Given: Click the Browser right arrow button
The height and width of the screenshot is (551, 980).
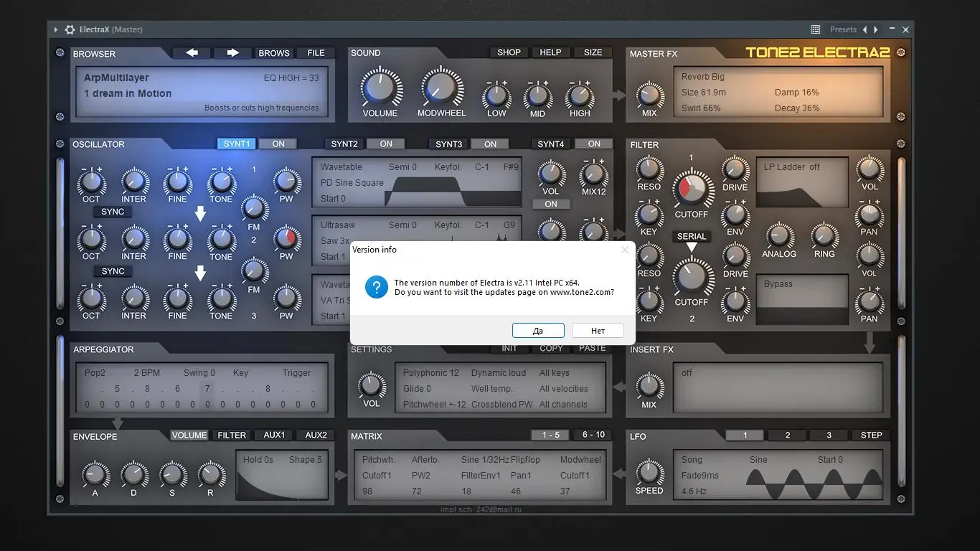Looking at the screenshot, I should [x=232, y=53].
